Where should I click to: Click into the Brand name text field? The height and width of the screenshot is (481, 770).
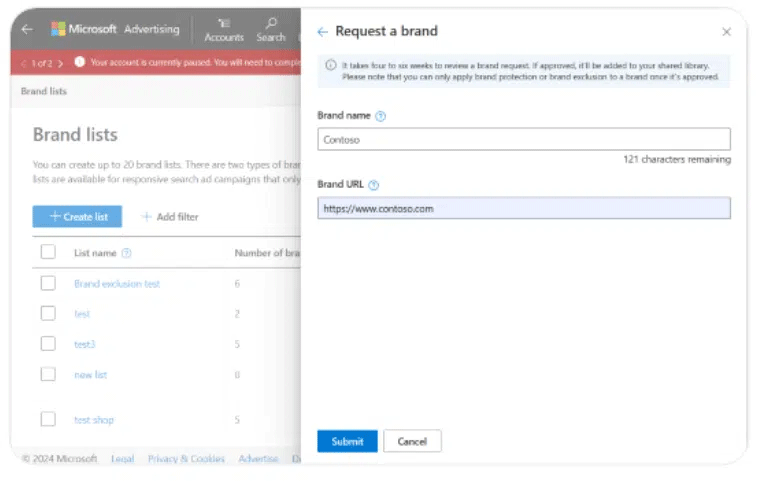point(523,140)
